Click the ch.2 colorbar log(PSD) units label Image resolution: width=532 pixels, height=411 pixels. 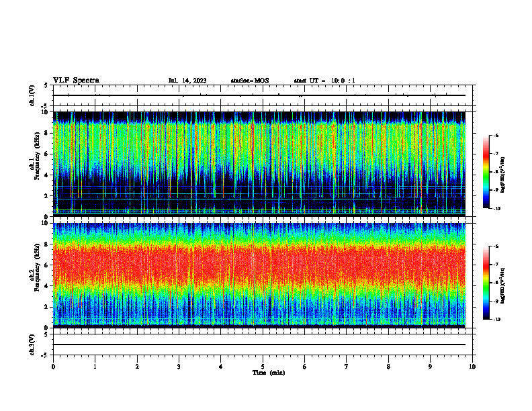503,285
